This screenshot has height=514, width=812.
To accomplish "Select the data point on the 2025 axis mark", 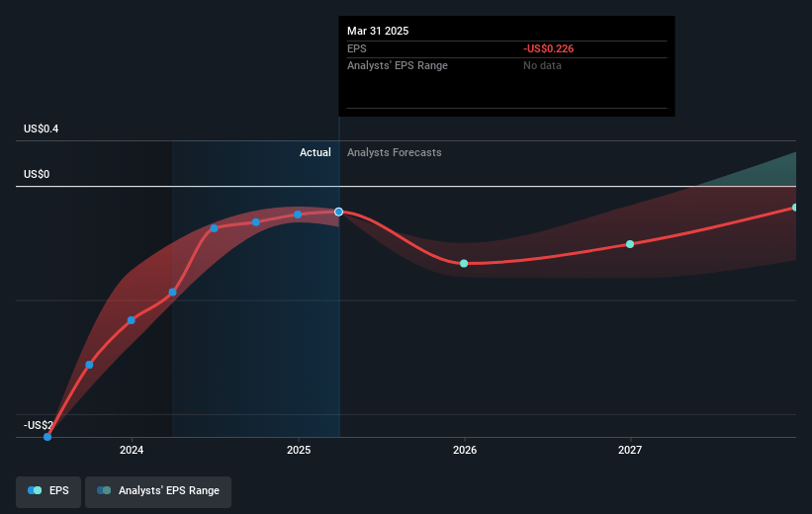I will 298,214.
